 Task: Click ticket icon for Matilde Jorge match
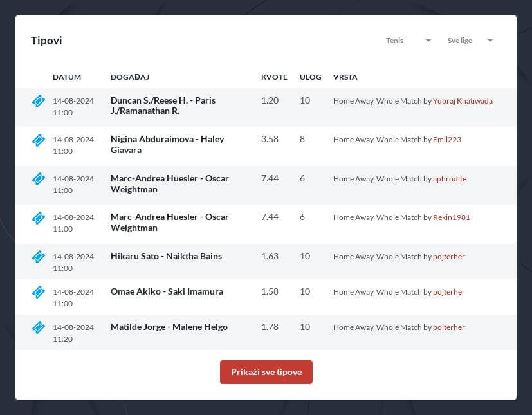point(39,327)
